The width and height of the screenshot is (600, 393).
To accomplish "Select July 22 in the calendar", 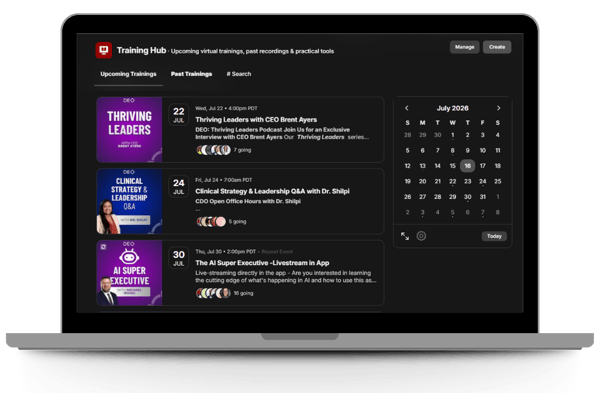I will coord(452,181).
